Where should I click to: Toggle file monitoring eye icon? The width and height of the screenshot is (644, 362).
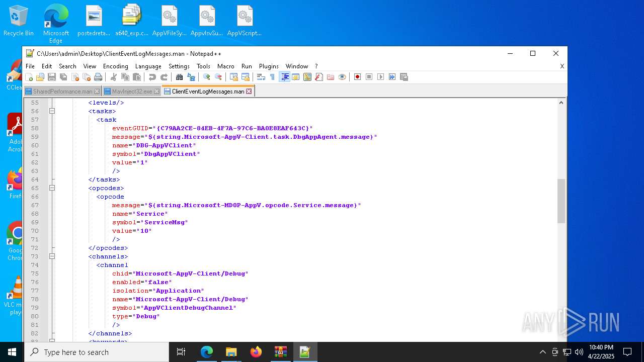(342, 77)
